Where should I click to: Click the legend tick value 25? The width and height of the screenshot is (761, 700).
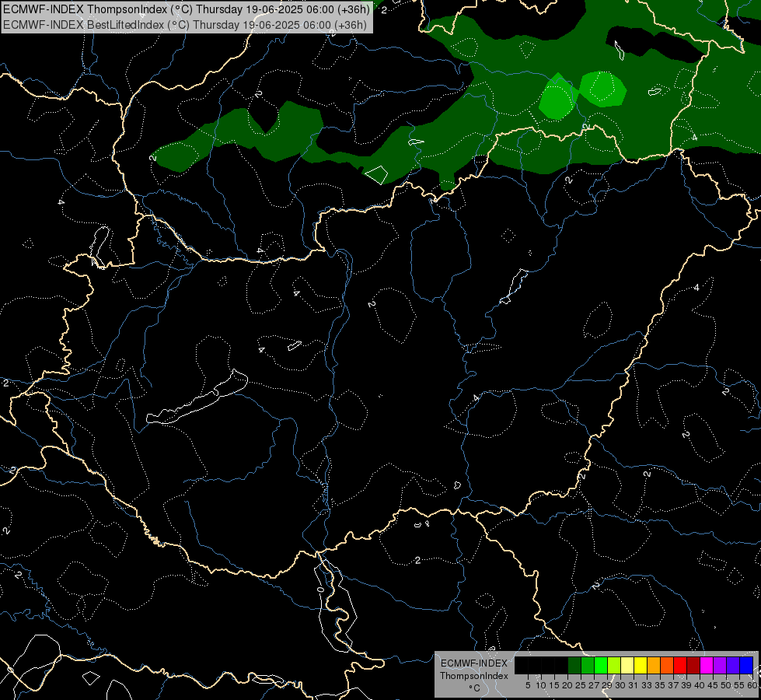[x=581, y=685]
